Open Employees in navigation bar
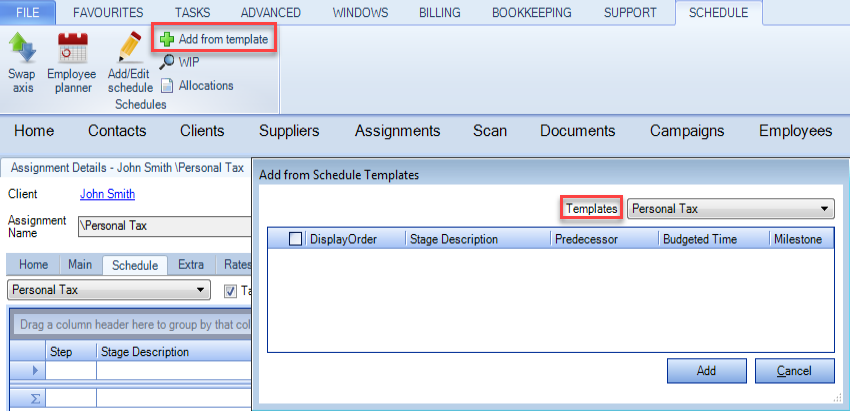The image size is (850, 411). click(x=795, y=131)
